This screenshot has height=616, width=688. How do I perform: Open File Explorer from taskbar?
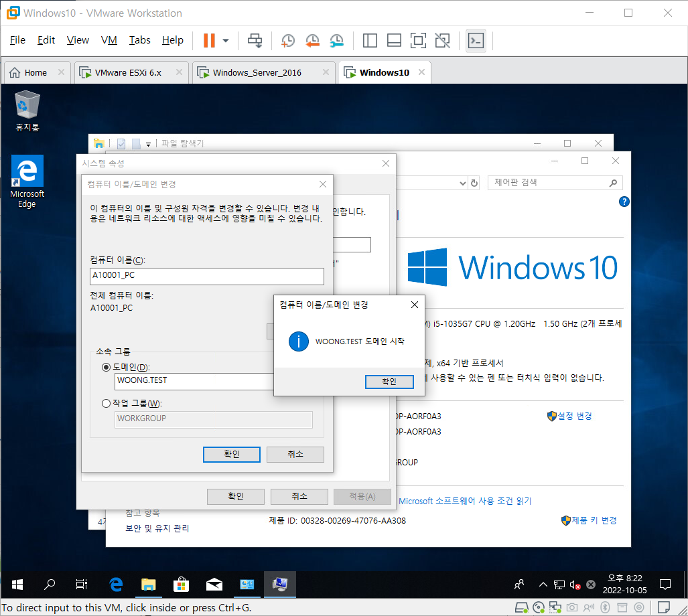pos(148,584)
